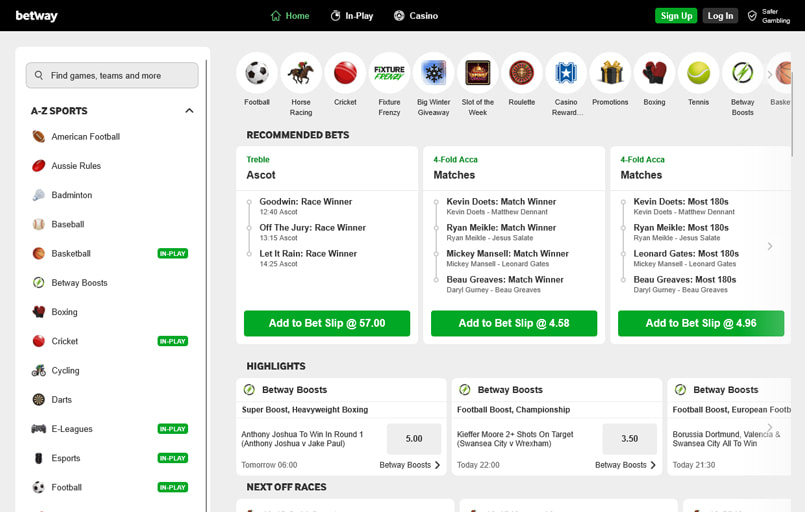
Task: Open Betway Boosts link under Kieffer Moore
Action: 625,465
